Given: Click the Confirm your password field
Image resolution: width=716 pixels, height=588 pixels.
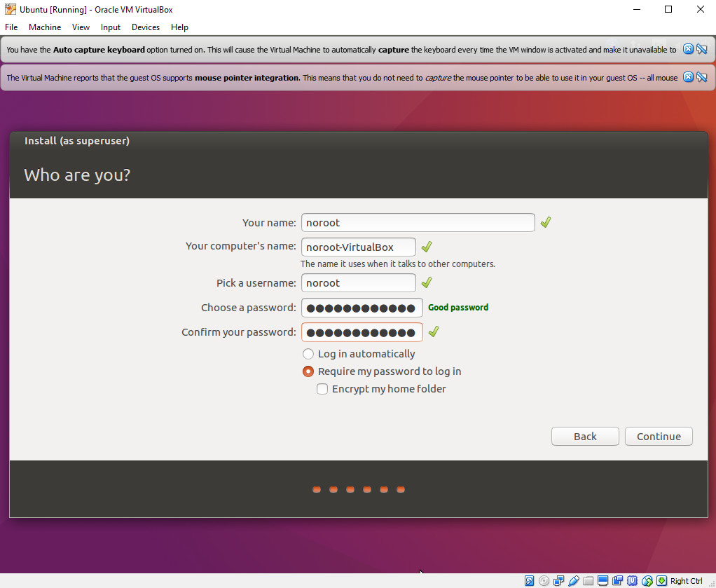Looking at the screenshot, I should [x=362, y=332].
